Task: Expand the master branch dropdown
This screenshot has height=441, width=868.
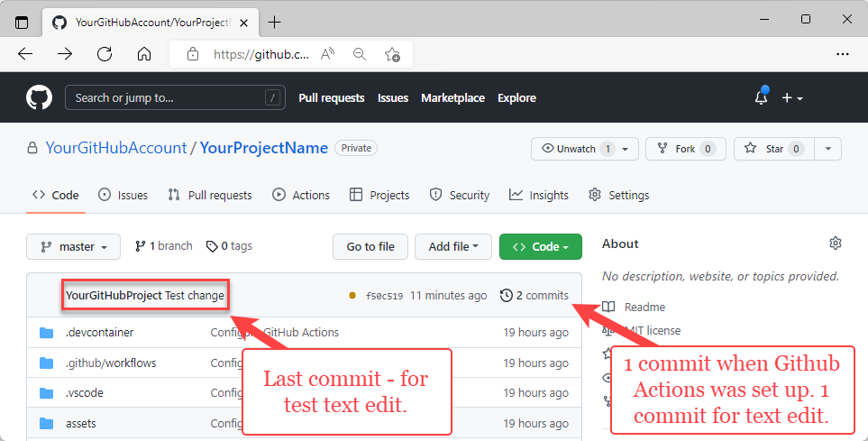Action: (73, 246)
